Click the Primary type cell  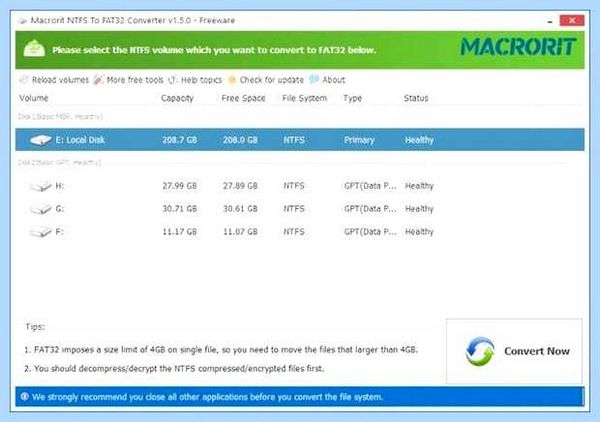pyautogui.click(x=359, y=140)
